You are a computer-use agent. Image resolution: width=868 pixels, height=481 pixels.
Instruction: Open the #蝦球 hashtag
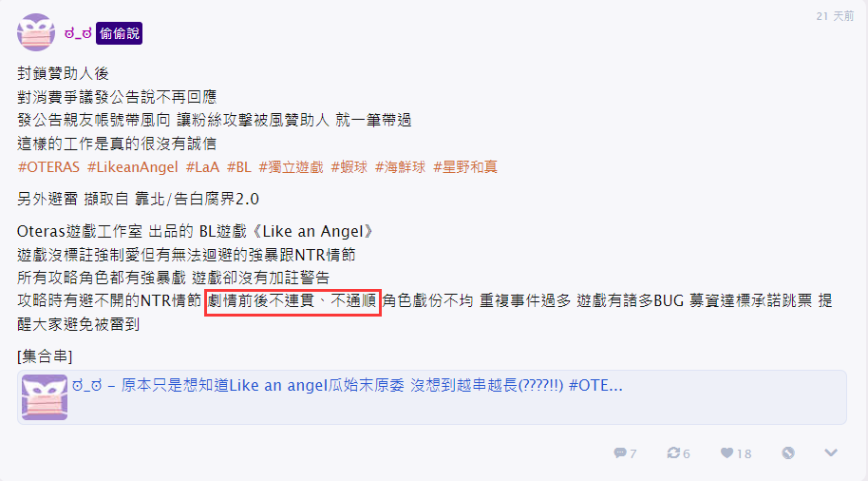[x=349, y=166]
